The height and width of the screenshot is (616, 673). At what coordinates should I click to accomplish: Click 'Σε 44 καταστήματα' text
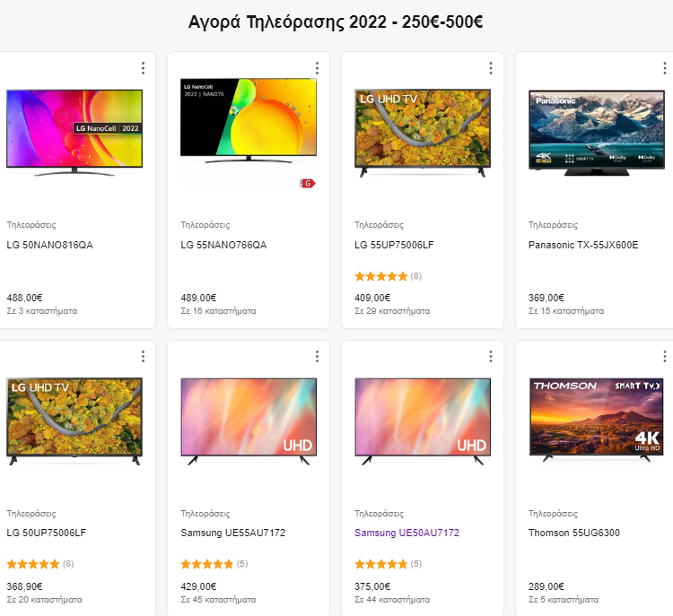(x=392, y=600)
